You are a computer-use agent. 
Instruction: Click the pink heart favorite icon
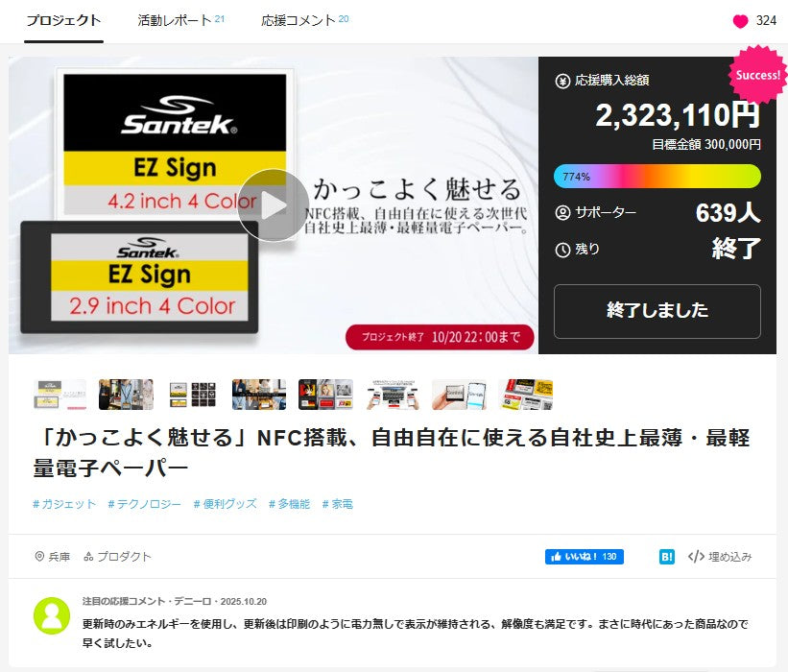click(x=740, y=21)
